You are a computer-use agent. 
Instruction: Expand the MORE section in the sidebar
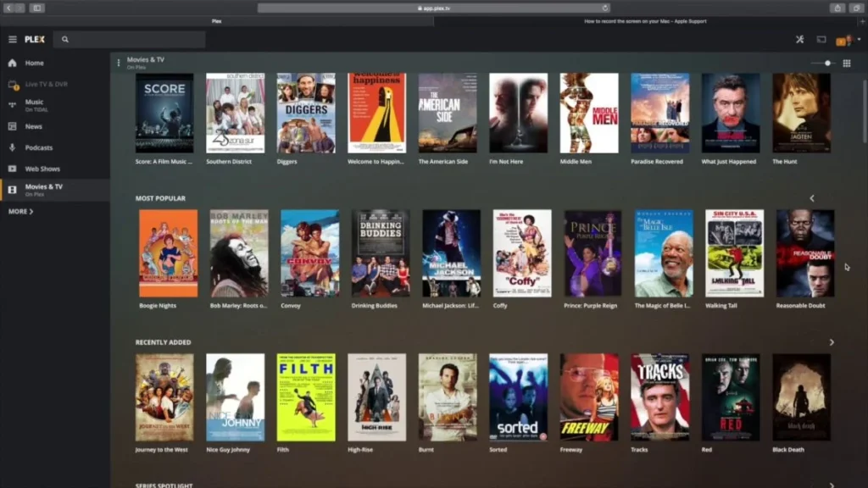click(20, 211)
